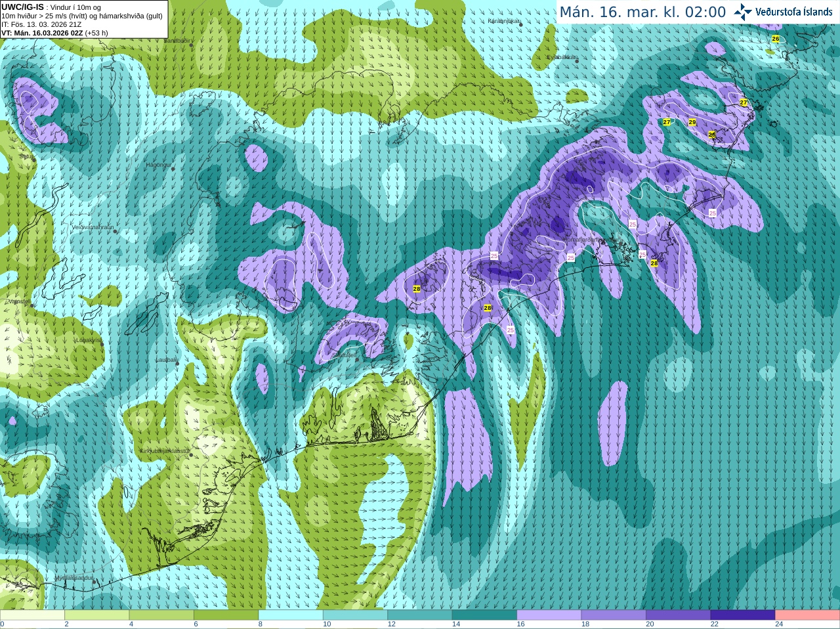Click the legend value 8

(261, 624)
